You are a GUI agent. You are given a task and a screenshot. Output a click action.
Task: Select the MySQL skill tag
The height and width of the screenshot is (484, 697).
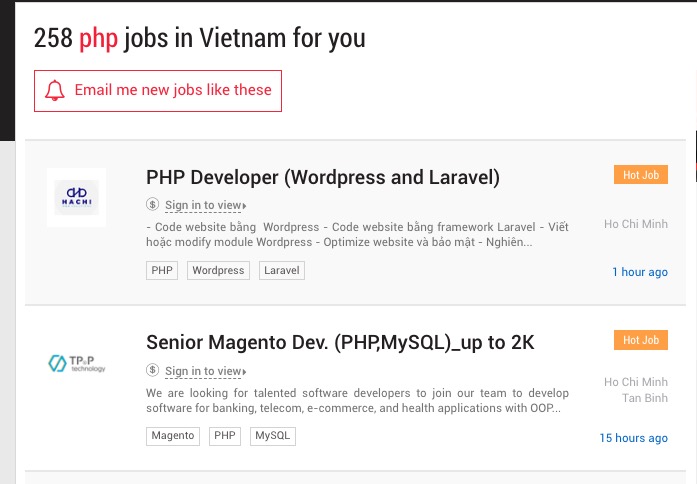[x=272, y=436]
